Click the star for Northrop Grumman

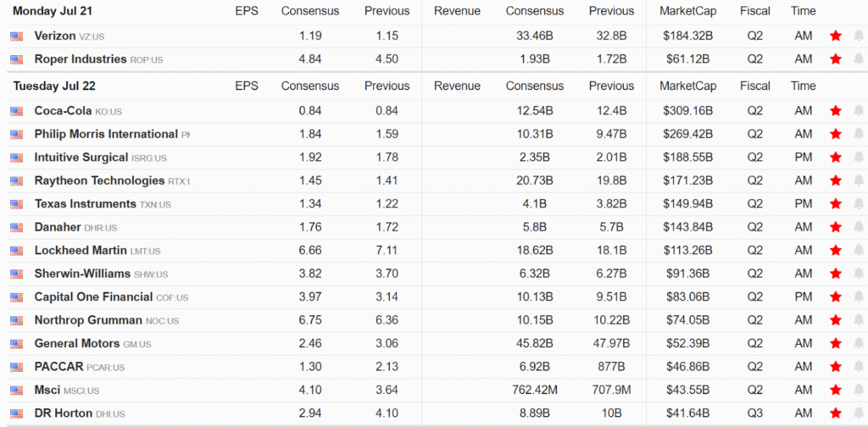click(835, 319)
